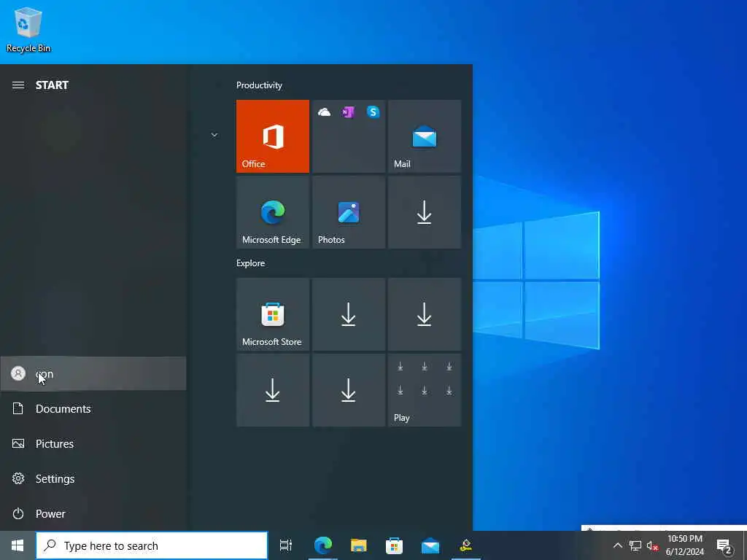The height and width of the screenshot is (560, 747).
Task: Open Task View in the taskbar
Action: click(286, 545)
